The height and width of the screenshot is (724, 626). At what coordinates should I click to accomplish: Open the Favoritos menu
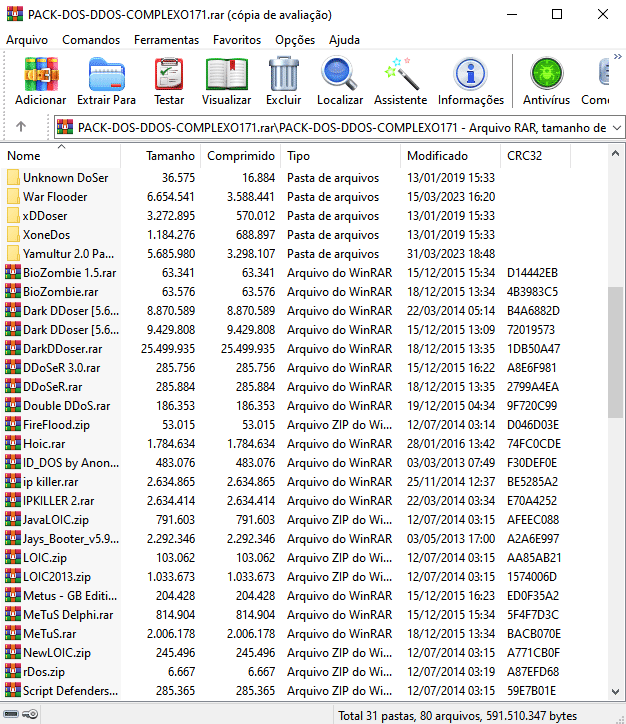pyautogui.click(x=237, y=40)
